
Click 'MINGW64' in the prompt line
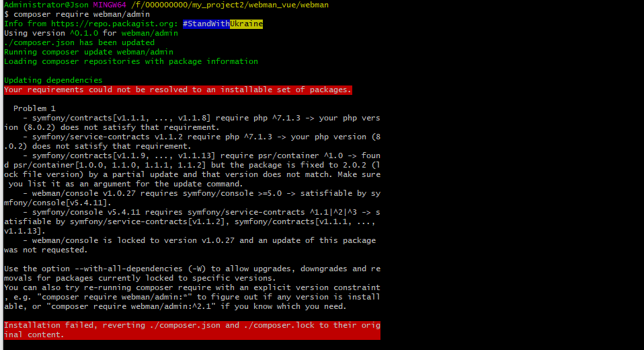[x=110, y=5]
